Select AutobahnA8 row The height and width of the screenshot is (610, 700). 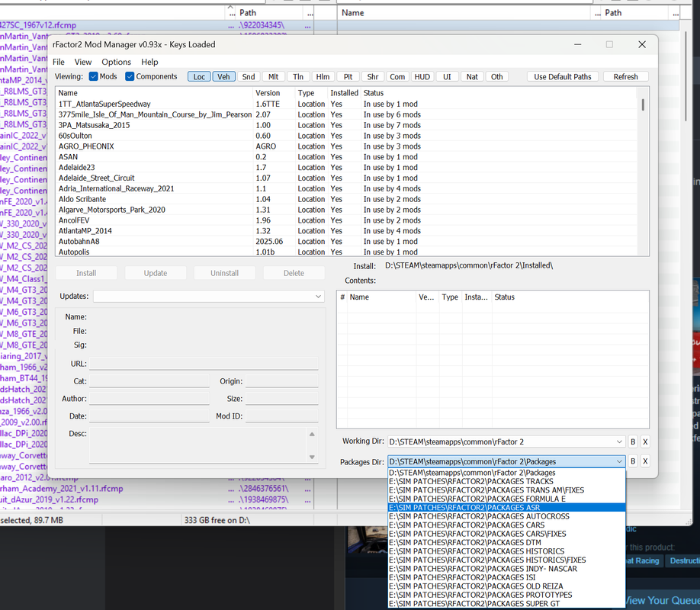click(x=346, y=242)
